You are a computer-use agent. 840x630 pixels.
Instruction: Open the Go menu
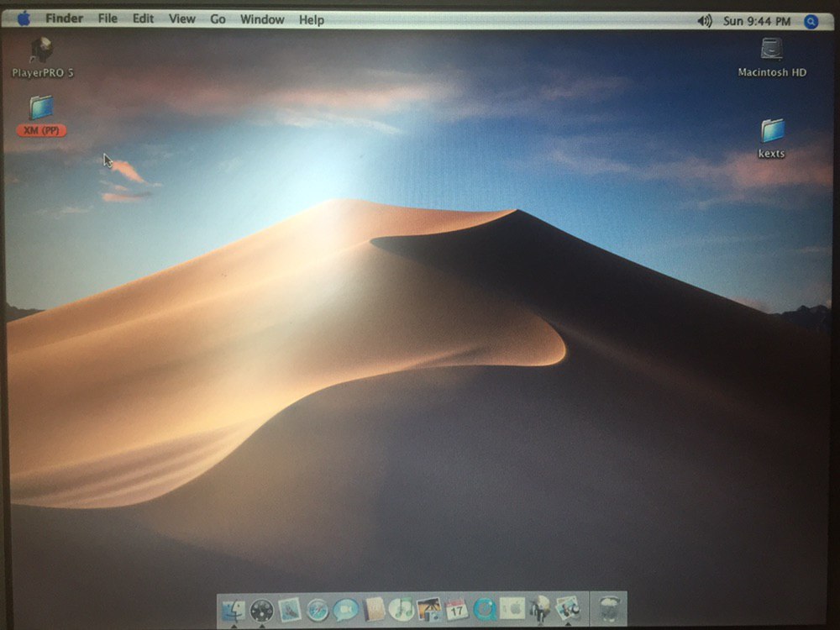click(x=218, y=19)
